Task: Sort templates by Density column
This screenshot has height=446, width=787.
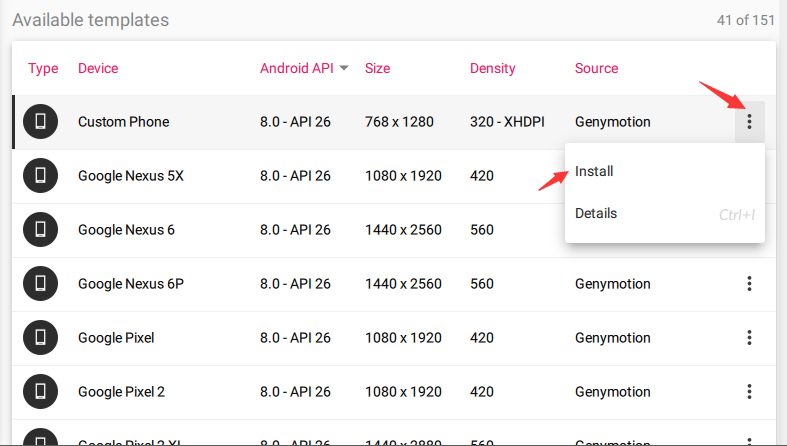Action: [x=492, y=68]
